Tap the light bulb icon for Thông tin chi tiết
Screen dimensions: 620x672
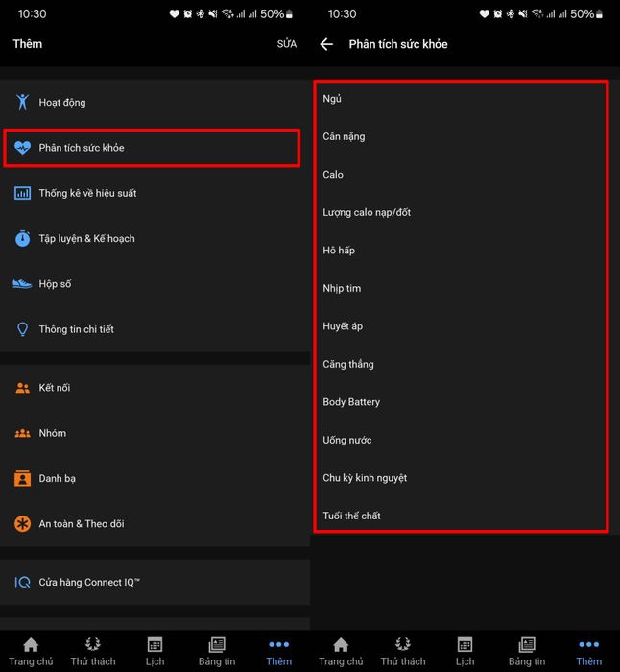(22, 329)
